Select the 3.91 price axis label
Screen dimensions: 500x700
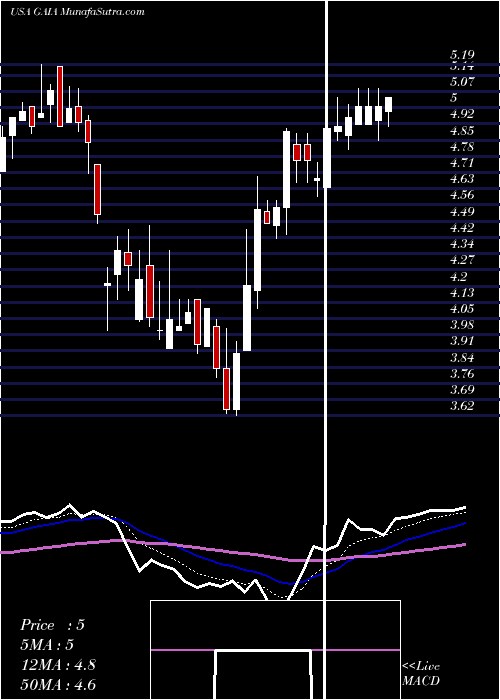coord(462,341)
